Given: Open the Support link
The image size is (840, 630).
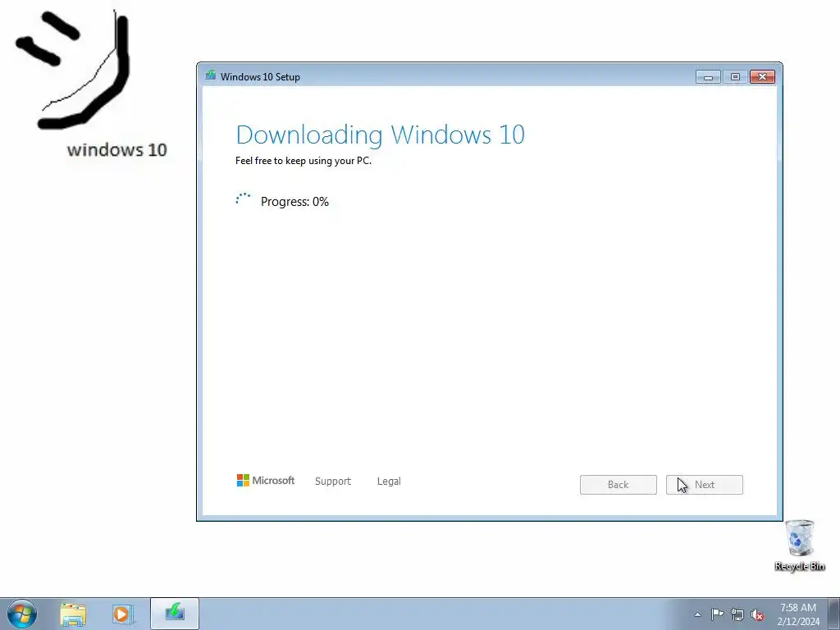Looking at the screenshot, I should (333, 481).
